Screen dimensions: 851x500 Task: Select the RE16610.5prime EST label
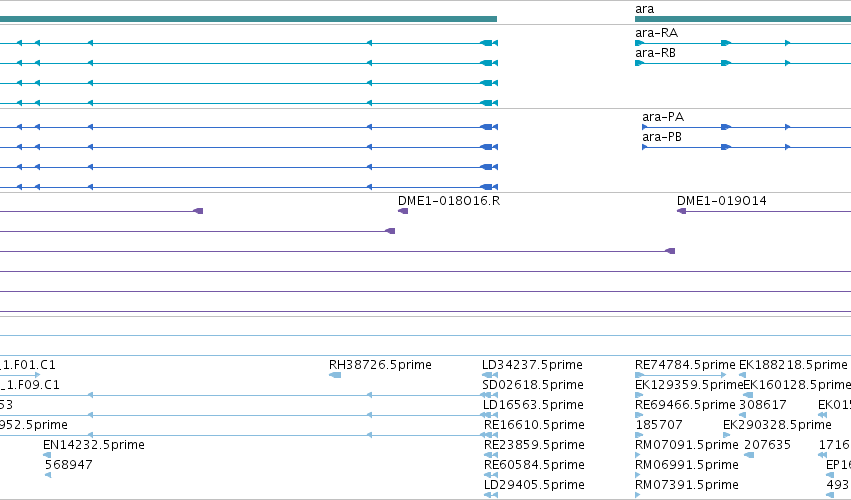(534, 425)
